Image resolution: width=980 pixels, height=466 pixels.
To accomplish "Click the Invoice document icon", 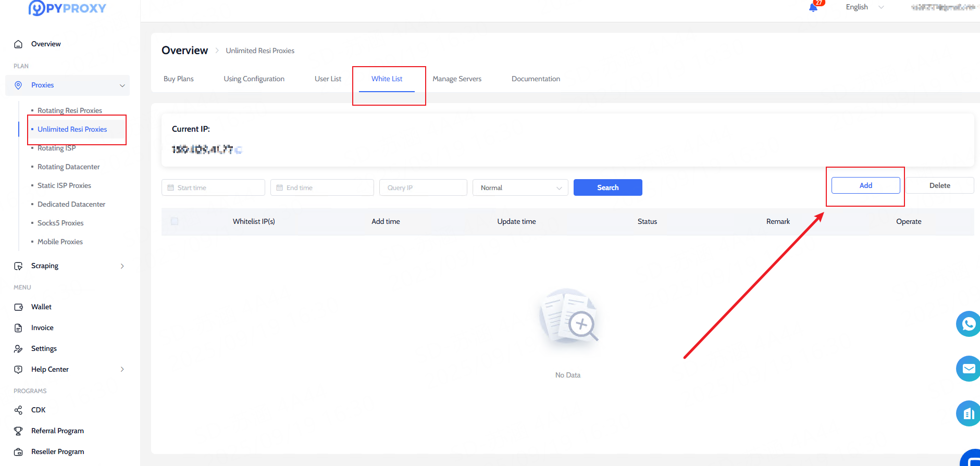I will tap(18, 328).
